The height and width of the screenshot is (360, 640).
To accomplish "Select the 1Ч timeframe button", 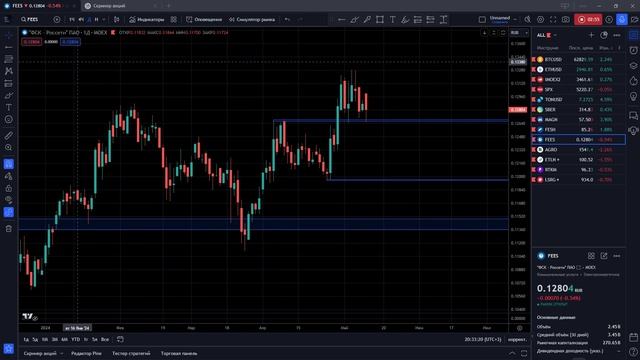I will [x=72, y=19].
